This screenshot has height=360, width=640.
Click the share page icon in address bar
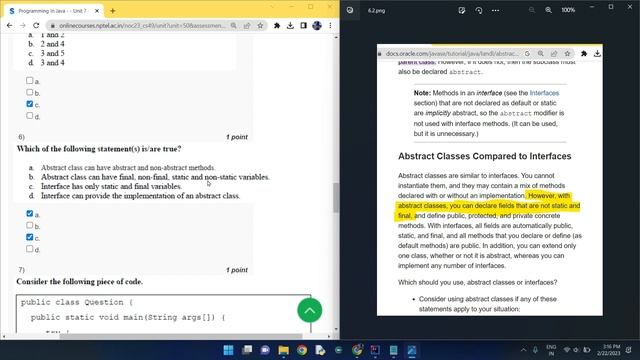click(247, 26)
